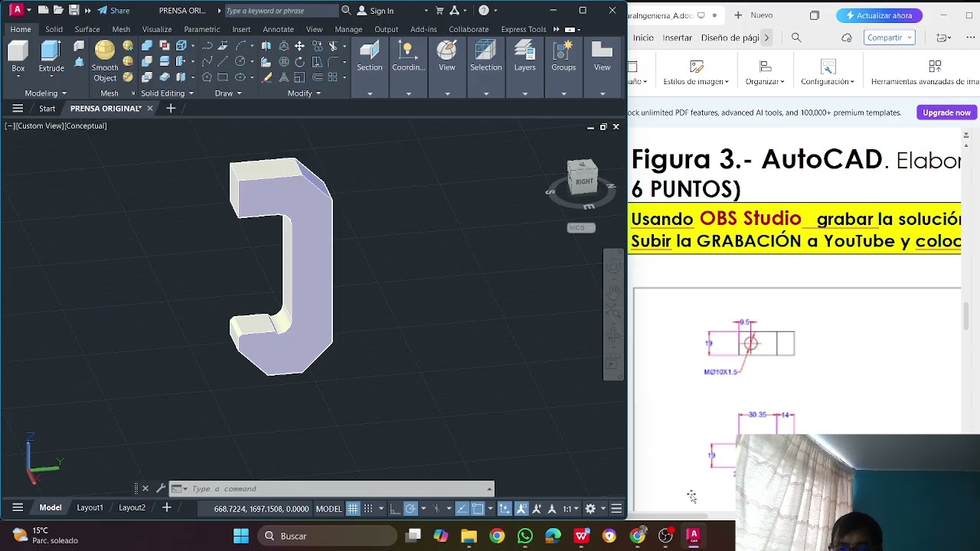Click the Actualizar ahora button
980x551 pixels.
[x=879, y=15]
